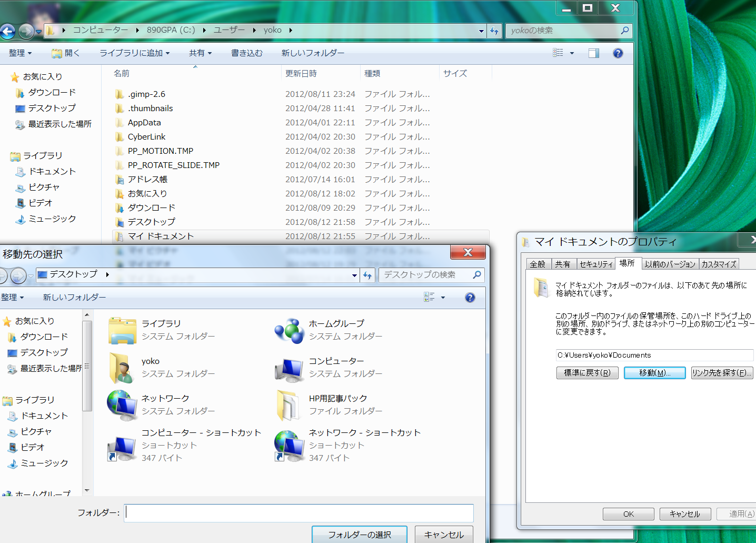Click the 標準に戻す button

pos(587,373)
